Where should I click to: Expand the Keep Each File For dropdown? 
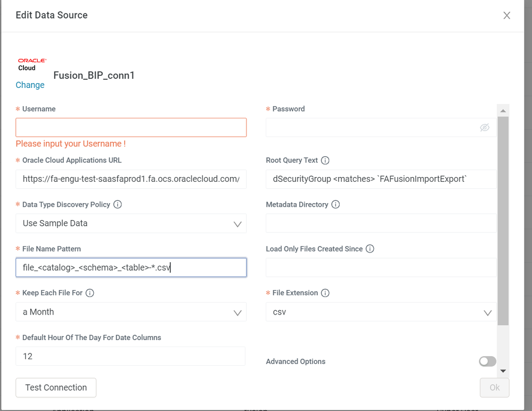[131, 312]
